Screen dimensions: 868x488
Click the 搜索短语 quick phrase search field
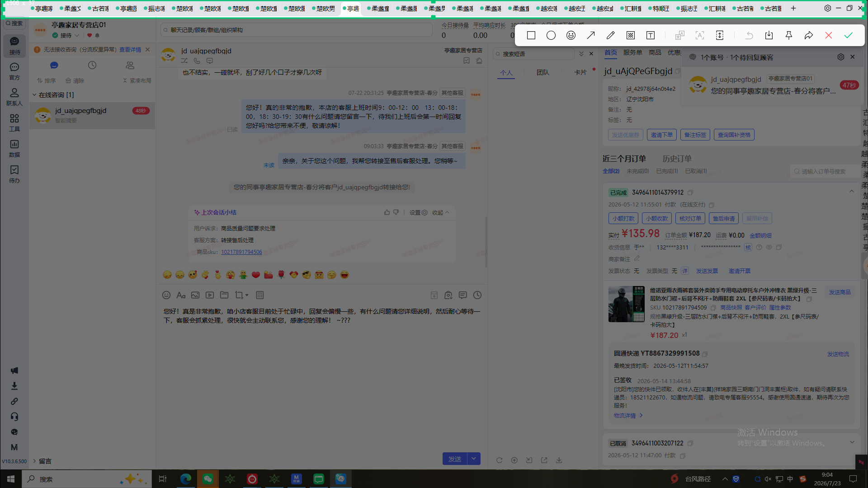[x=533, y=54]
